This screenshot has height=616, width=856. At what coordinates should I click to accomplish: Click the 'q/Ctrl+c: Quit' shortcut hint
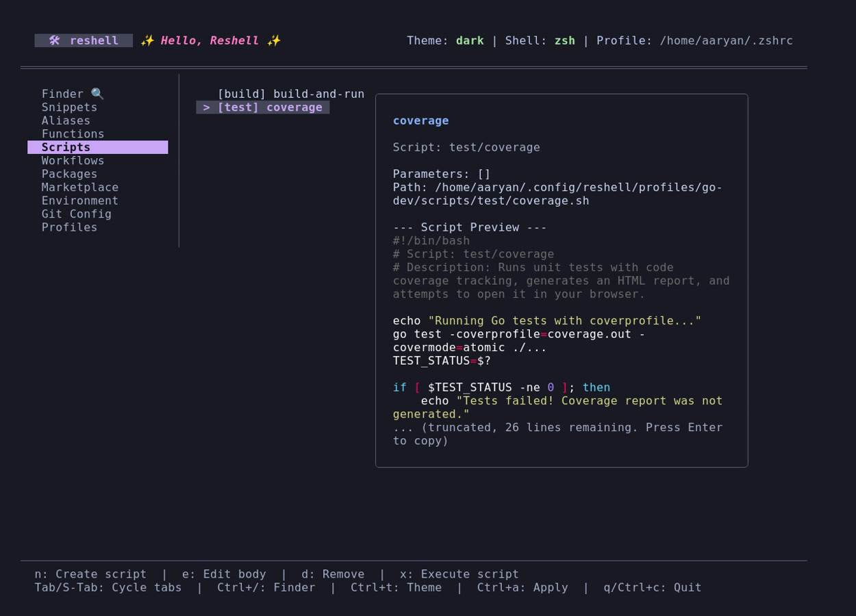click(x=653, y=587)
